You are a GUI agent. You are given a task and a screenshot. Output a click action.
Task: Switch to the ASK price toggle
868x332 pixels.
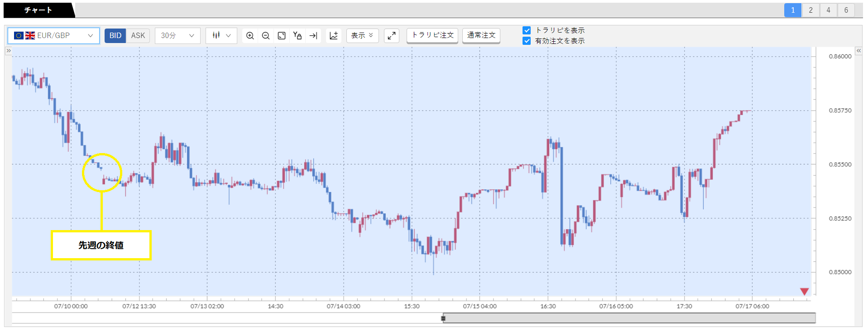[138, 35]
